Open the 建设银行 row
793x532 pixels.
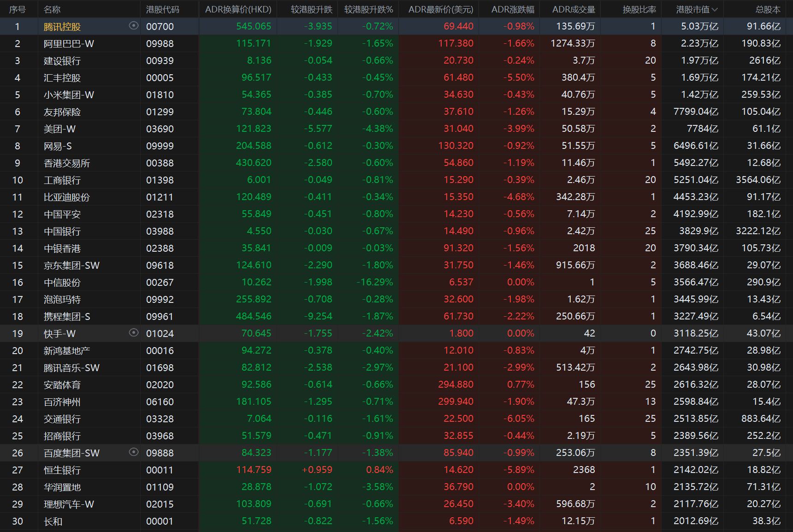click(x=396, y=60)
